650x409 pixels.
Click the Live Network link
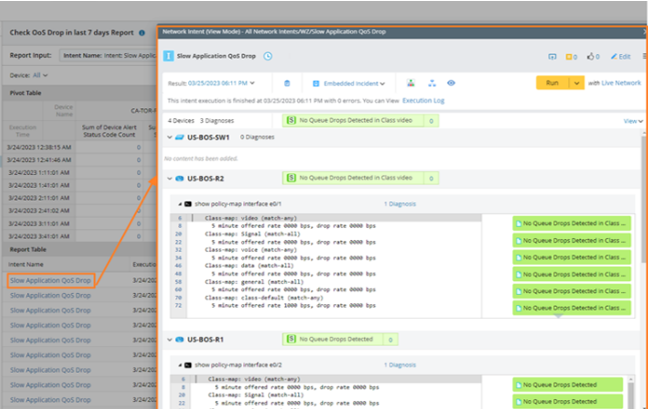click(x=621, y=83)
